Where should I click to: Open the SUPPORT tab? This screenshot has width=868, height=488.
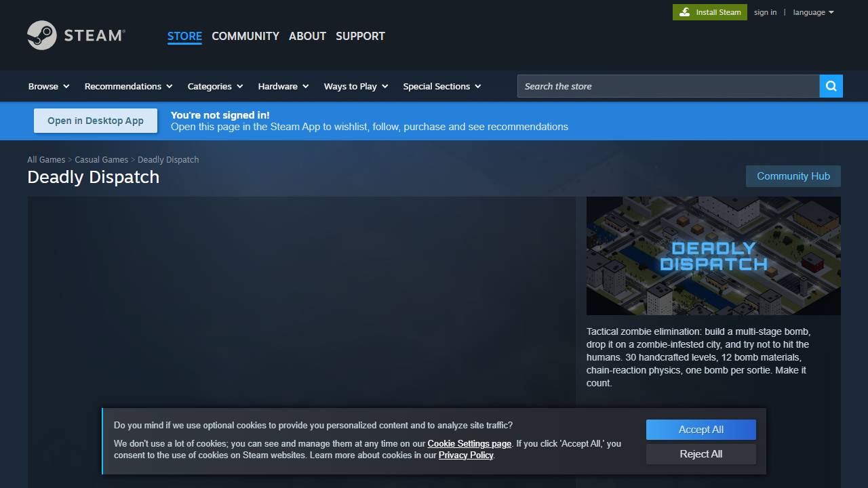click(360, 36)
